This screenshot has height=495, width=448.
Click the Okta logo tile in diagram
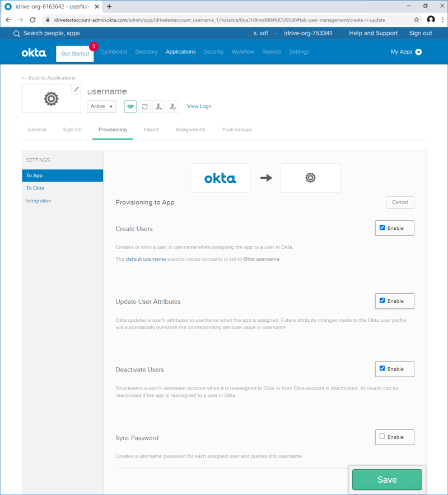click(x=221, y=178)
